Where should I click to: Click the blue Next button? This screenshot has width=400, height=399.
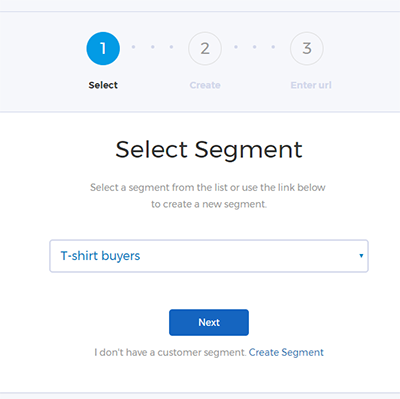tap(209, 322)
